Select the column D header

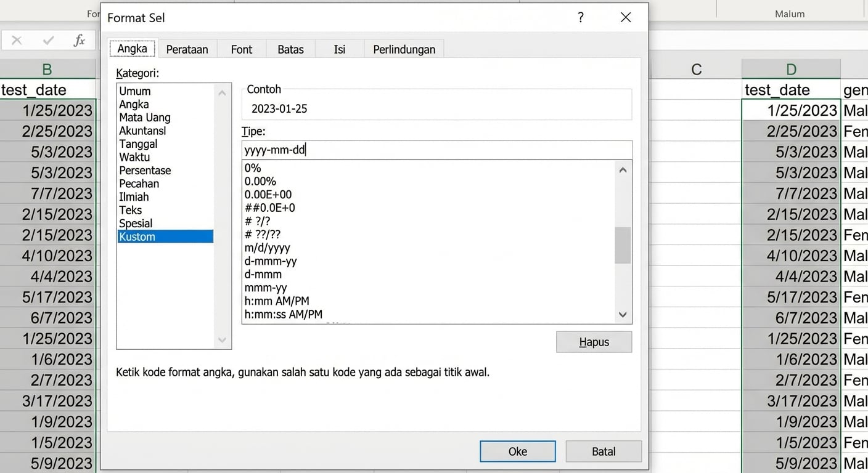(x=791, y=69)
